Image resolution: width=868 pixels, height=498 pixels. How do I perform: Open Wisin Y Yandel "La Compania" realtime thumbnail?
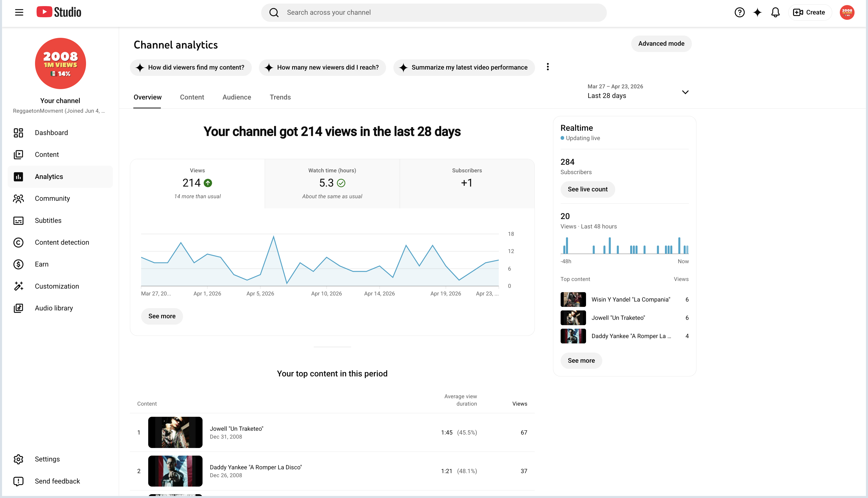[x=573, y=300]
